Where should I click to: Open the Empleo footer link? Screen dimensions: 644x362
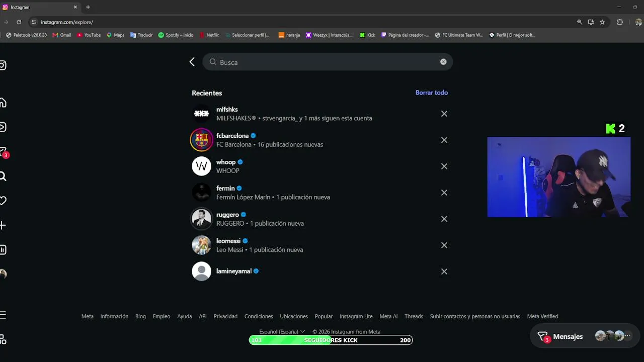162,316
